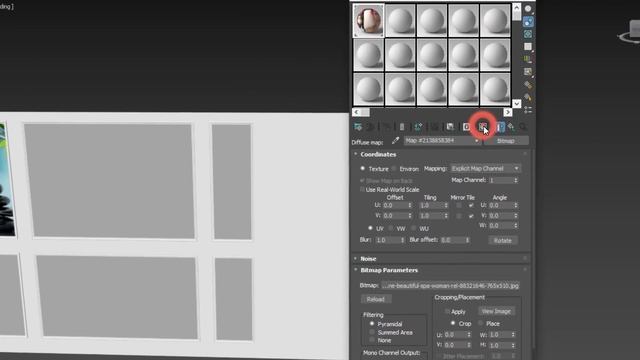Click Assign Material to Selection icon

[x=386, y=127]
